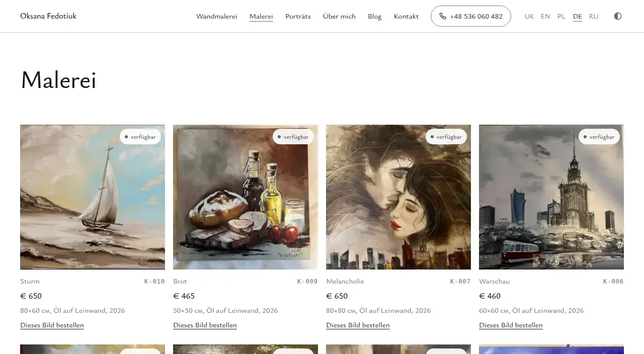This screenshot has height=354, width=644.
Task: Click the 50×50 см Brot description
Action: click(x=225, y=311)
